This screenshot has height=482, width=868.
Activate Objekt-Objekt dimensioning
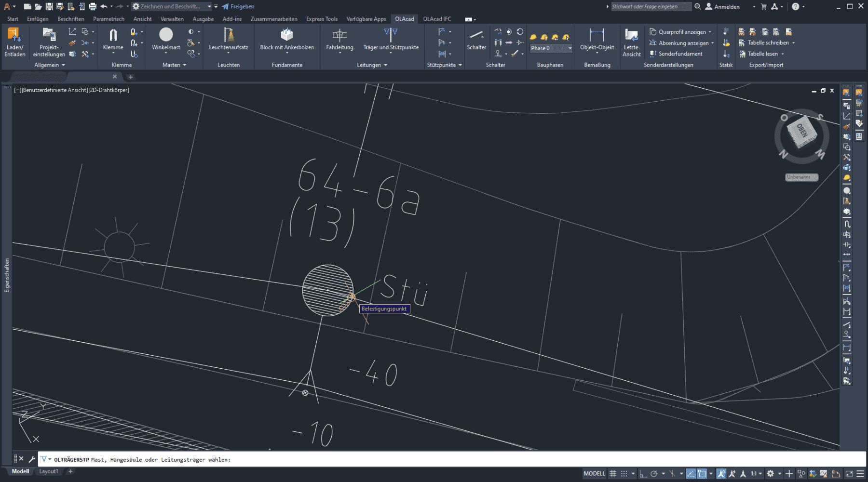click(597, 35)
